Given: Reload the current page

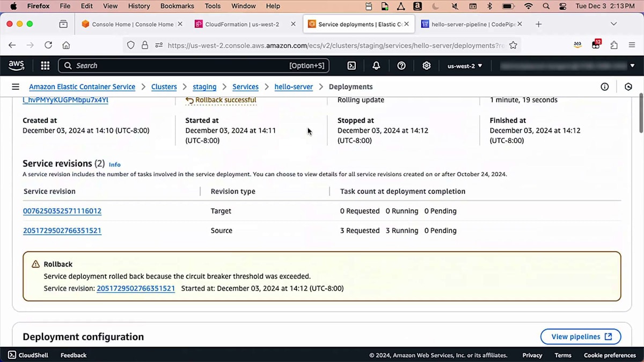Looking at the screenshot, I should (x=48, y=45).
